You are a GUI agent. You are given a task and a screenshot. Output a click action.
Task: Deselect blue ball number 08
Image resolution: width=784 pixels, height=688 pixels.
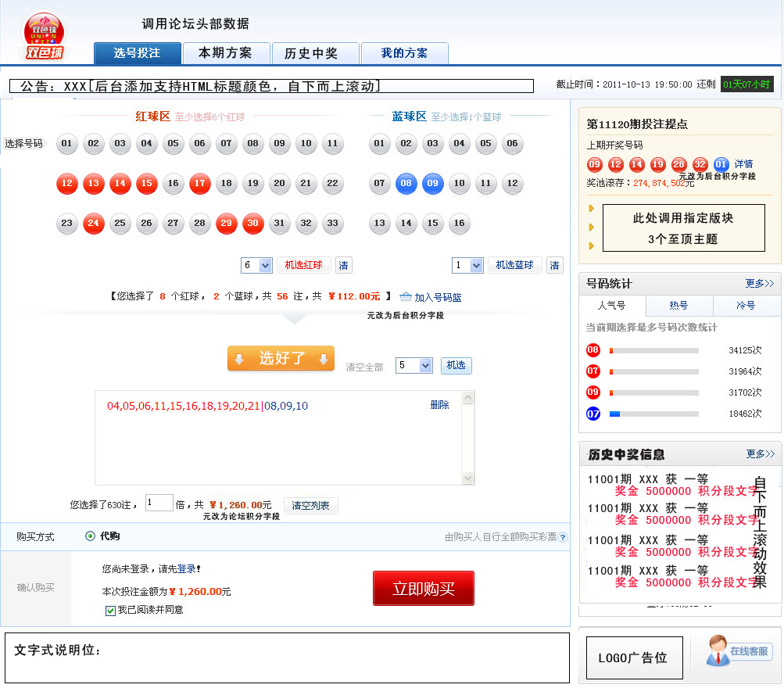(x=406, y=184)
